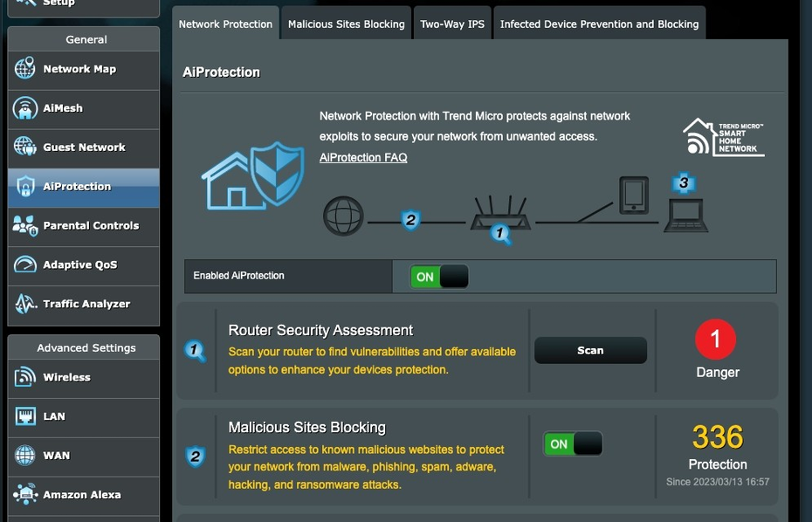Image resolution: width=812 pixels, height=522 pixels.
Task: Click the Network Map globe icon
Action: (x=24, y=68)
